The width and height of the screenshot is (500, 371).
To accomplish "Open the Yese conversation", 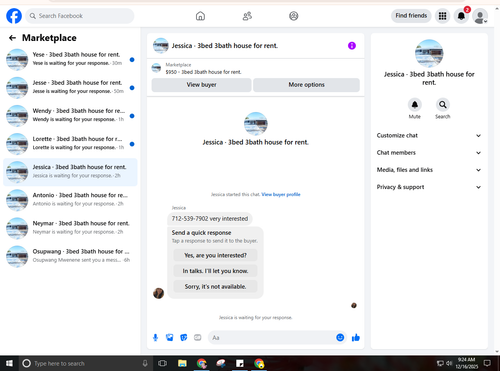I will tap(70, 59).
